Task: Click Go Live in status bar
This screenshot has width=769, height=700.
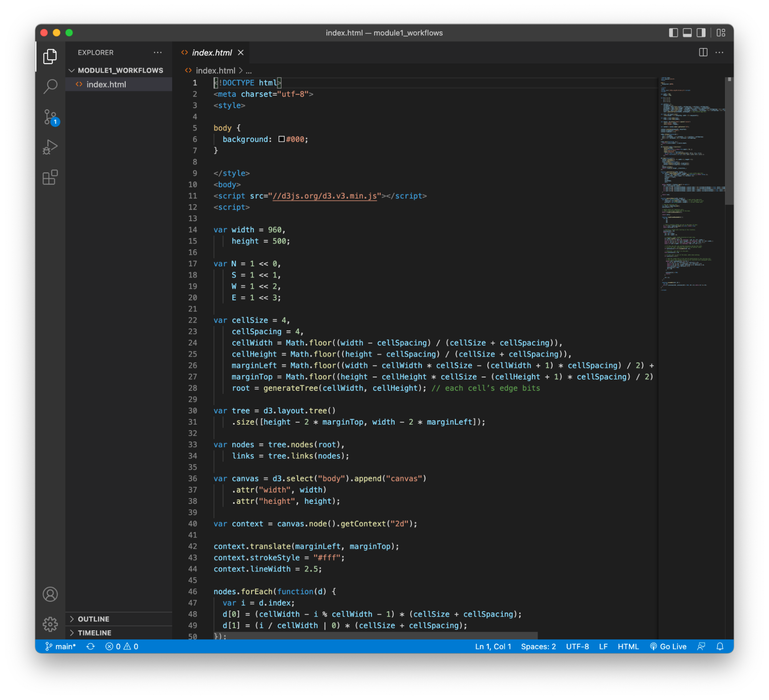Action: tap(668, 647)
